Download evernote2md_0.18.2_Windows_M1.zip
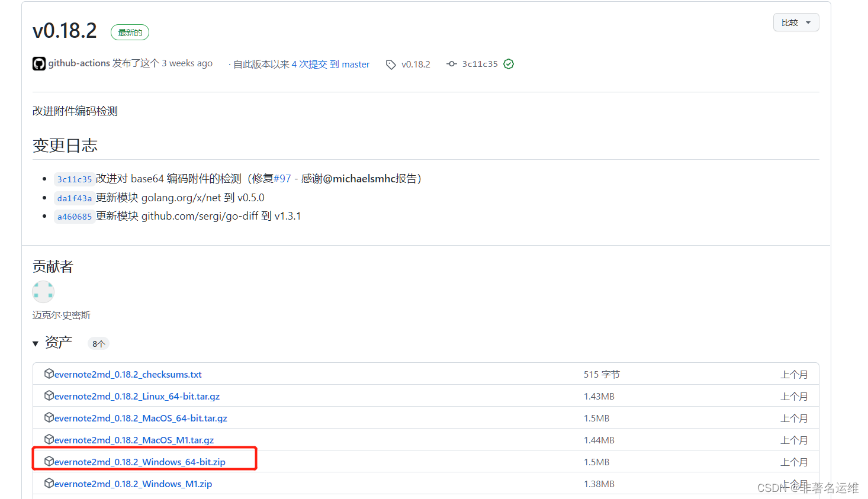The width and height of the screenshot is (868, 499). (x=133, y=484)
